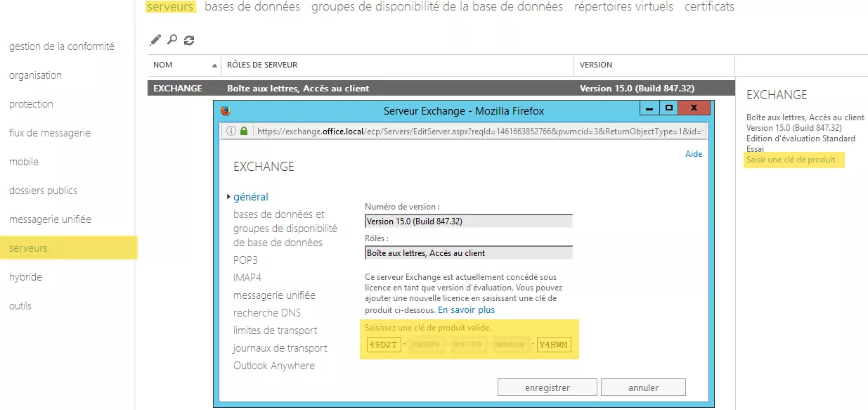Screen dimensions: 868x410
Task: Click the Aide link in popup
Action: [x=694, y=154]
